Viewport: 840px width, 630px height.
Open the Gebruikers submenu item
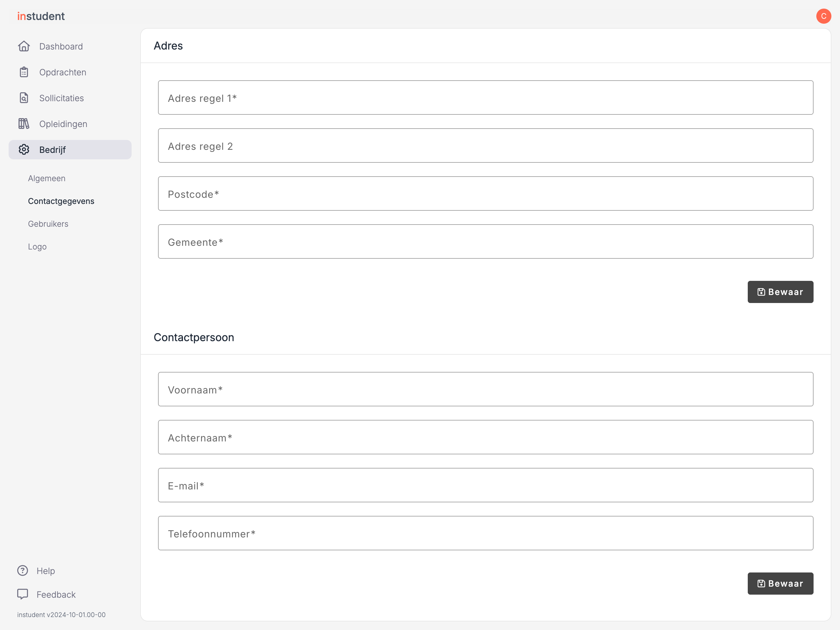pos(48,224)
